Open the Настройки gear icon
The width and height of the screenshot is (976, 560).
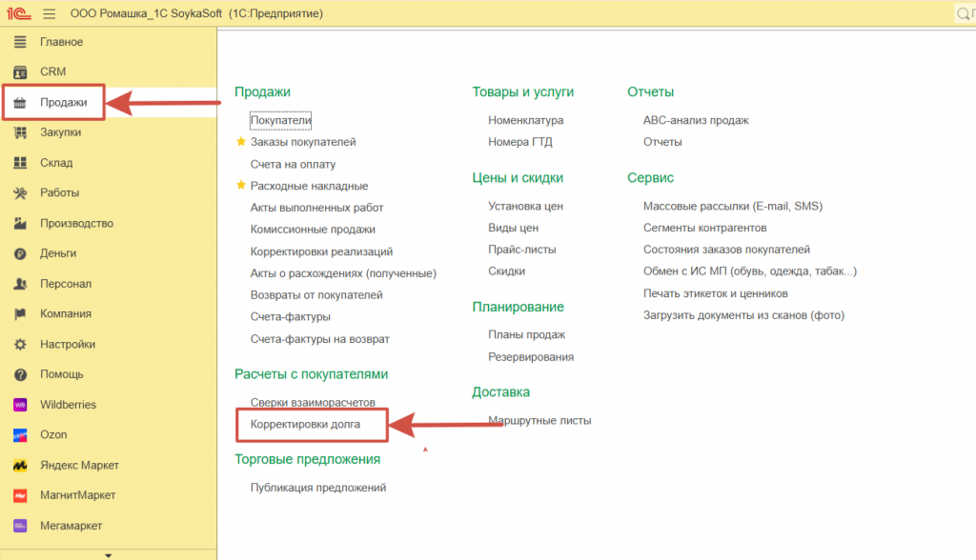tap(20, 345)
